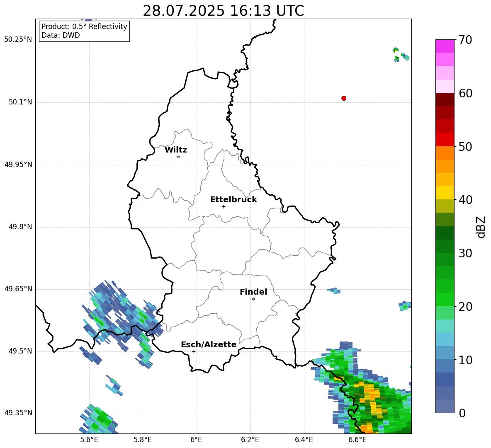Click the red station marker dot
491x448 pixels.
[x=344, y=98]
